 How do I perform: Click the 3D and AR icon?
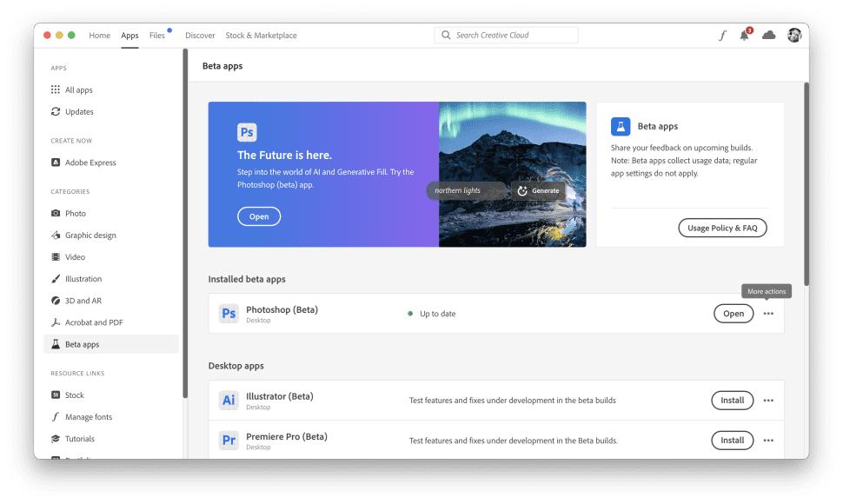(x=56, y=301)
